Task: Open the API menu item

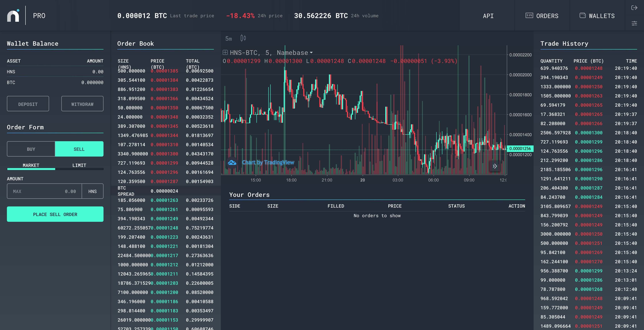Action: click(x=488, y=16)
